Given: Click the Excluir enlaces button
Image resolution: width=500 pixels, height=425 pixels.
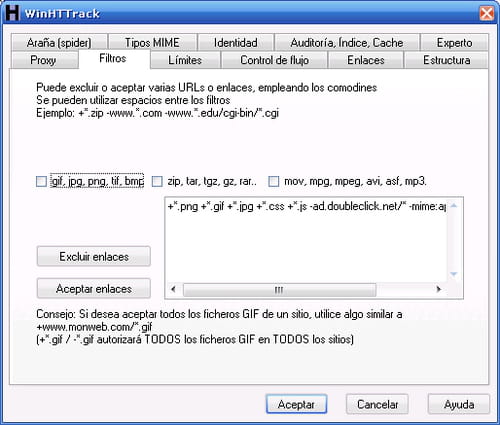Looking at the screenshot, I should tap(94, 256).
